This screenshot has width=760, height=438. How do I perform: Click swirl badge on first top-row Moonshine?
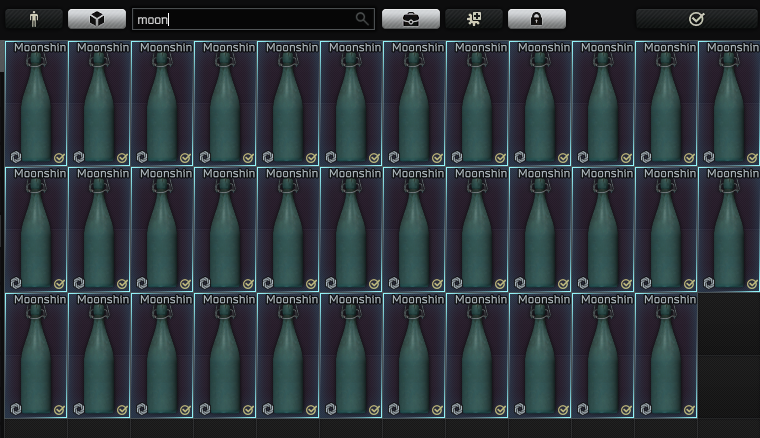(16, 157)
